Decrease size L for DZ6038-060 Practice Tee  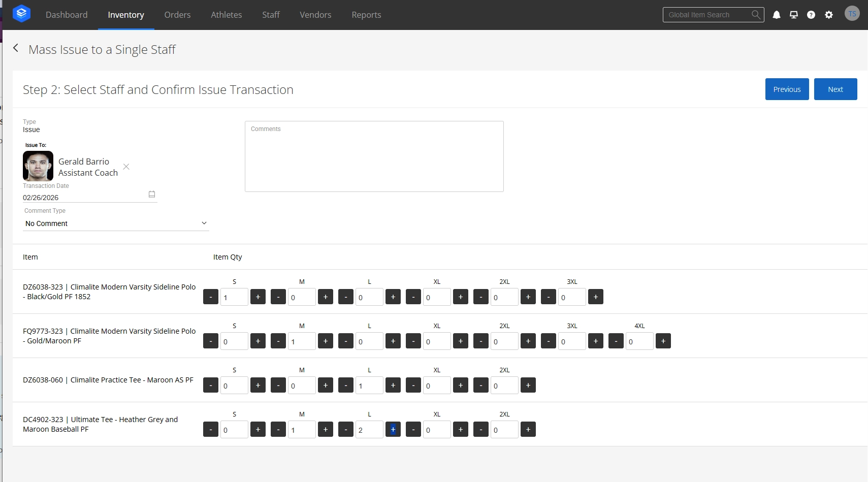click(x=346, y=385)
